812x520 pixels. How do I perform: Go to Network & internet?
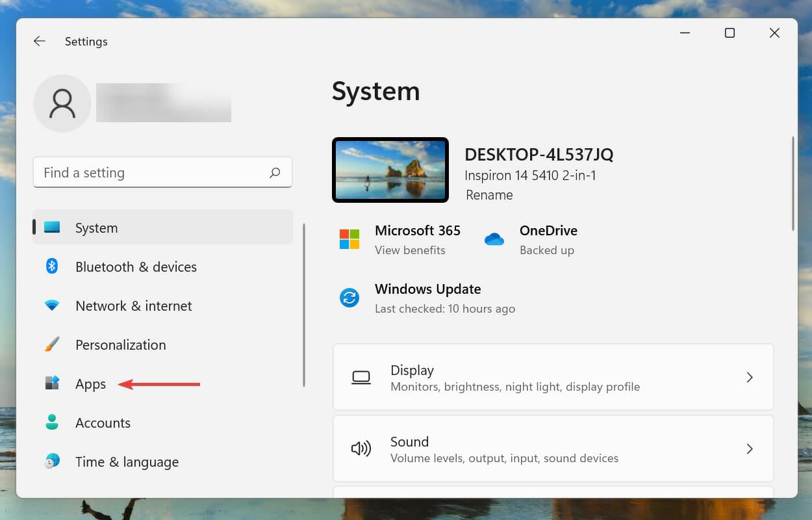point(163,305)
